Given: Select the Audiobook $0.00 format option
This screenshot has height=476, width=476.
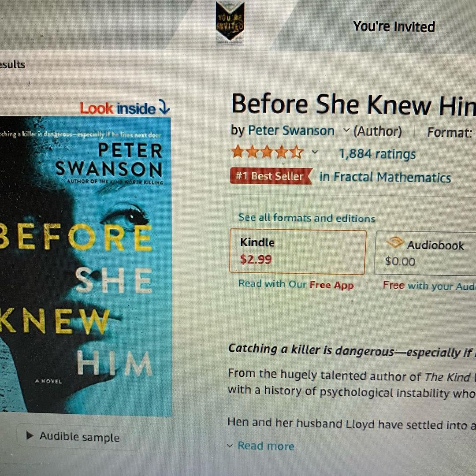Looking at the screenshot, I should tap(425, 253).
